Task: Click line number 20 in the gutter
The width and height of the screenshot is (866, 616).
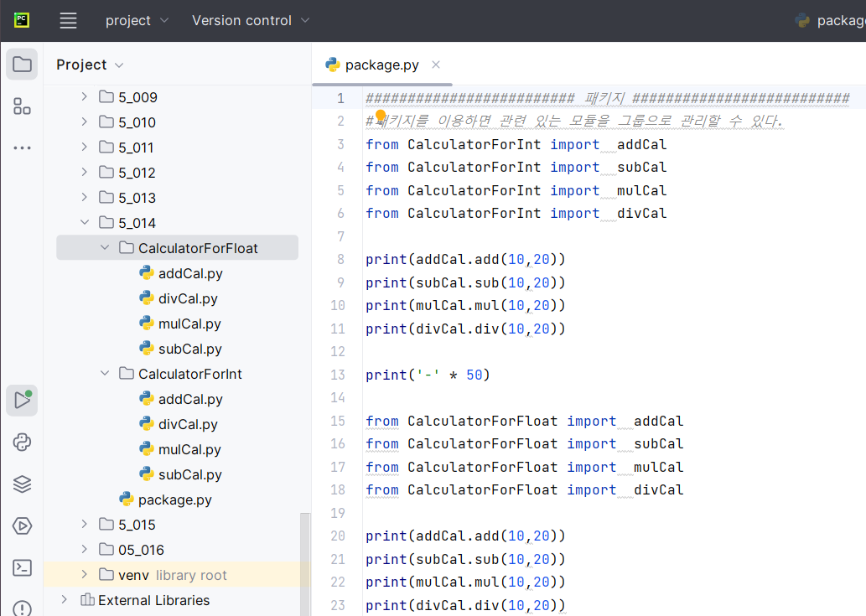Action: point(338,536)
